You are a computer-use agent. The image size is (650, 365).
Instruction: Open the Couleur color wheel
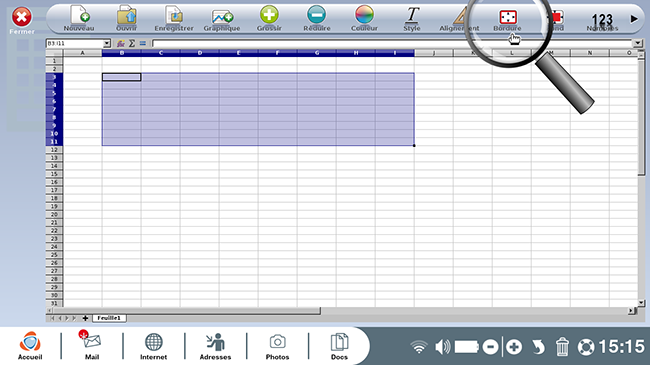(364, 18)
